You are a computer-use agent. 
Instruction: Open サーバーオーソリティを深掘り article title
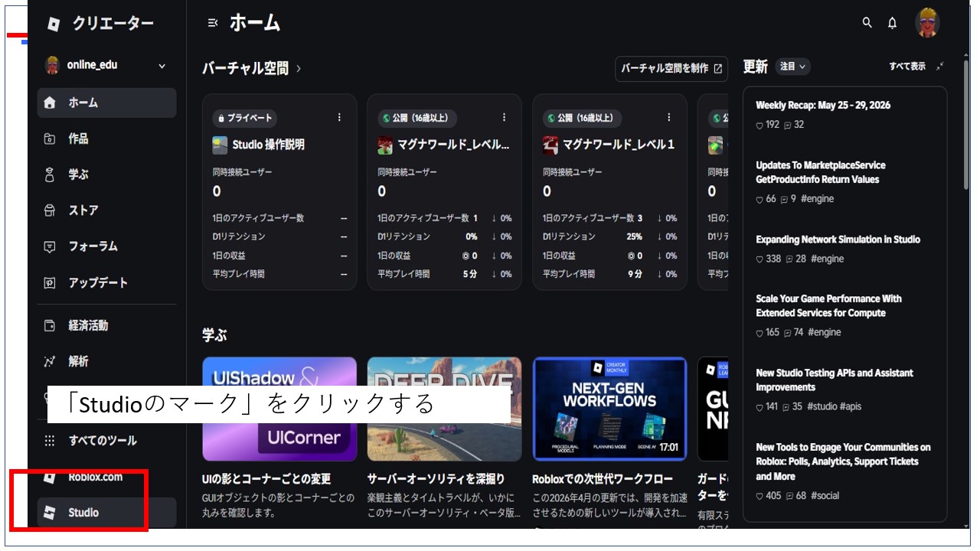coord(436,479)
